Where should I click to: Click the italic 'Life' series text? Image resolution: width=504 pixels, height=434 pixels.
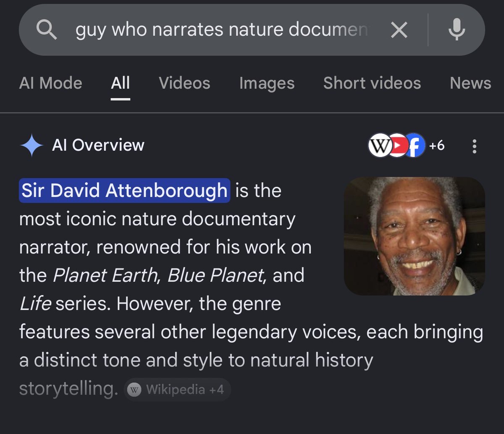click(x=35, y=303)
